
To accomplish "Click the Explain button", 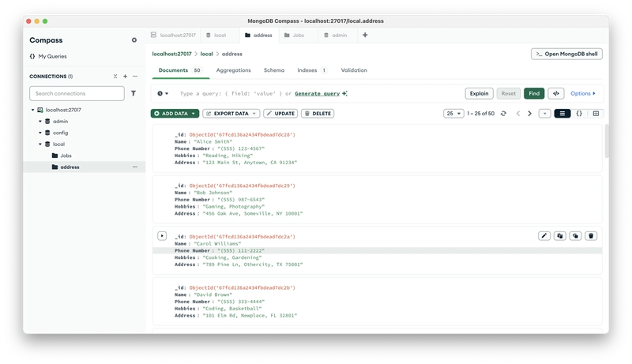I will (x=480, y=93).
